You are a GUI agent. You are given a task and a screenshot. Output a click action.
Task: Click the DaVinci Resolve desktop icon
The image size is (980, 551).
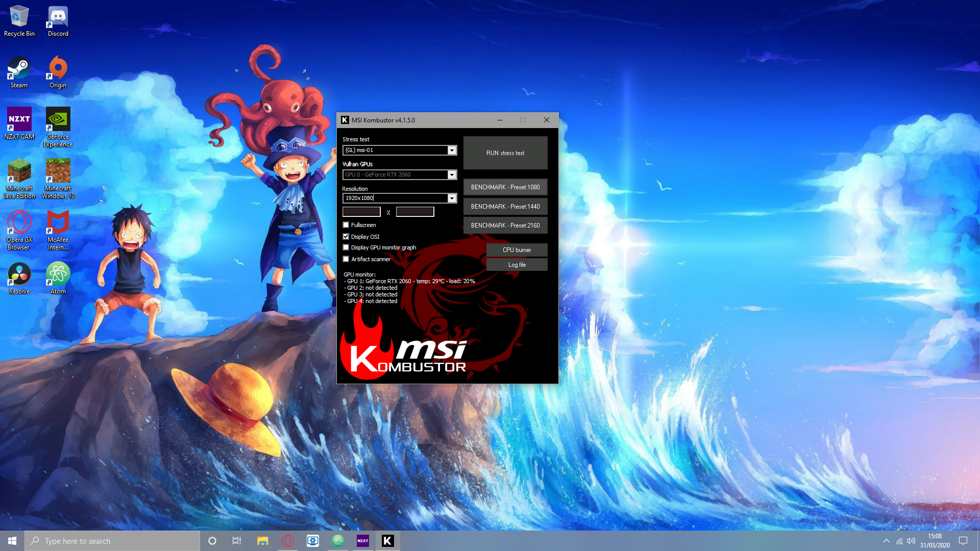tap(19, 278)
